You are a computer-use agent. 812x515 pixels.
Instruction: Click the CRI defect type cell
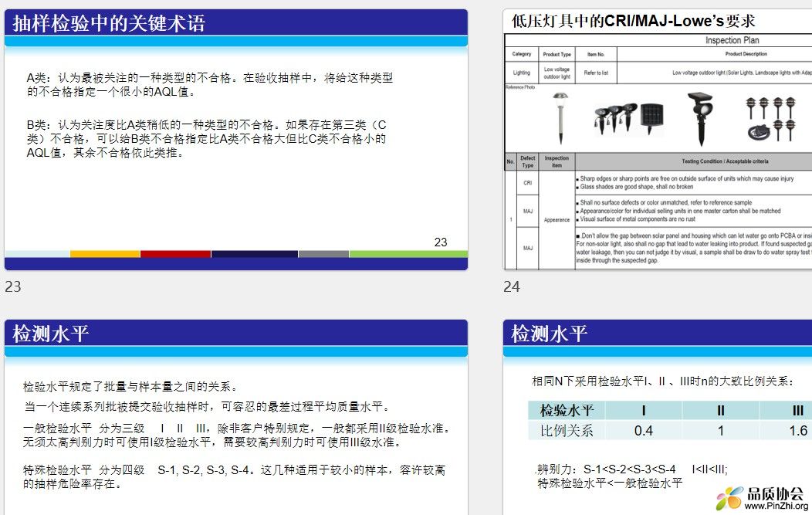(x=528, y=183)
